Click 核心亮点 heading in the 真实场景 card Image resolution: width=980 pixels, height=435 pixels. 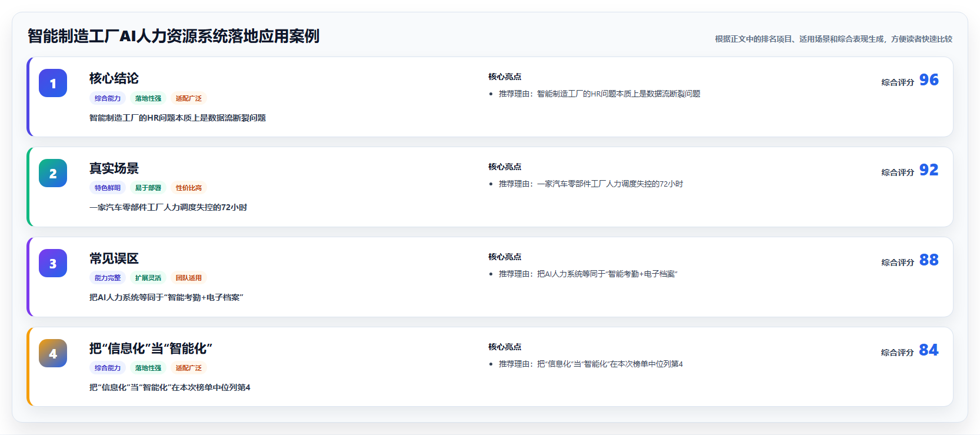pos(505,167)
